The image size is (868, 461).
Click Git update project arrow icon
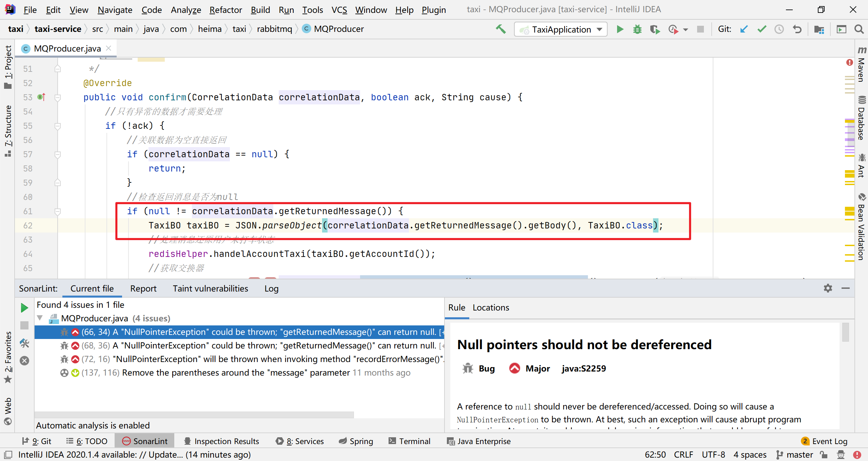coord(744,29)
